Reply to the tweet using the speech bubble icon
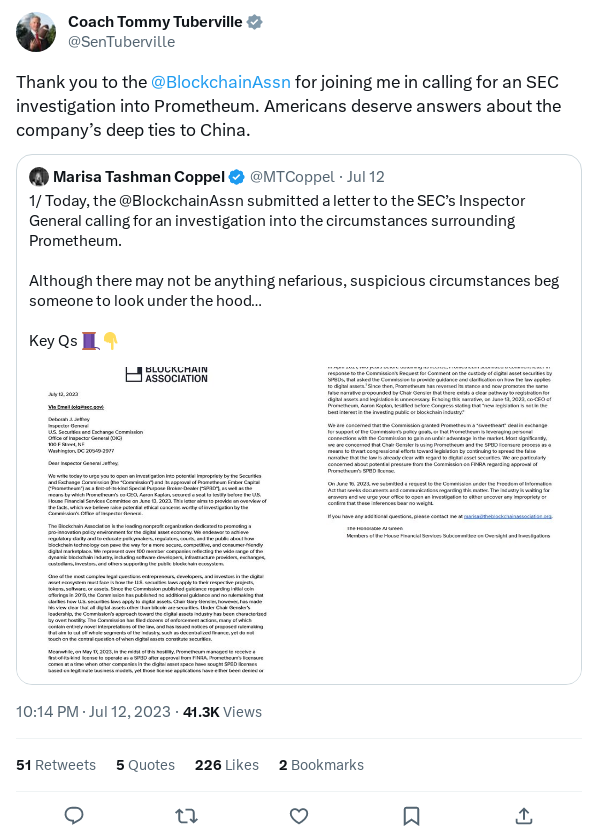Image resolution: width=598 pixels, height=839 pixels. (74, 816)
